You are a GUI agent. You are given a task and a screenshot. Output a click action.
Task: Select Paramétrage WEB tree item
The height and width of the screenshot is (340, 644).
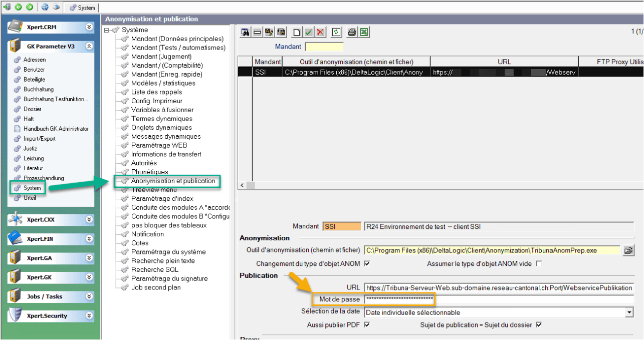tap(159, 145)
